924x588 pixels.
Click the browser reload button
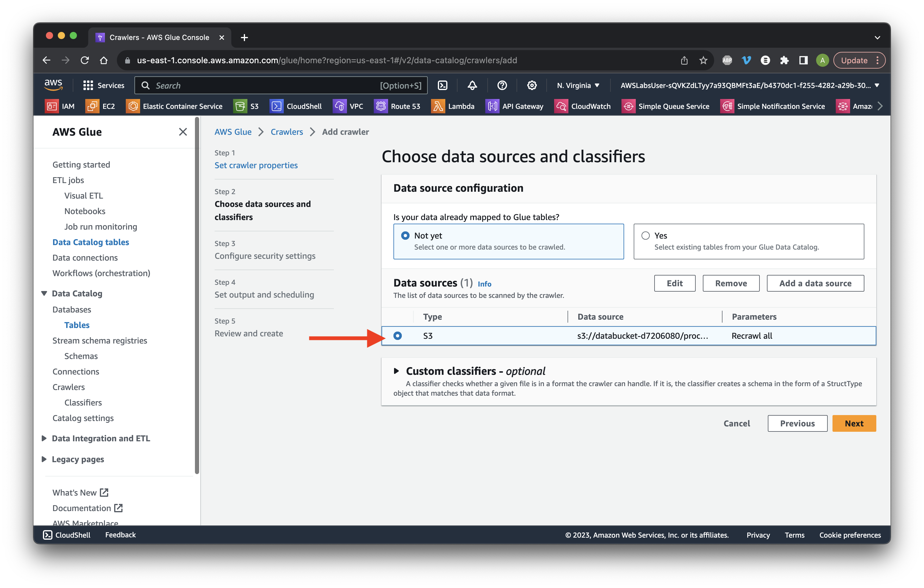click(x=85, y=60)
